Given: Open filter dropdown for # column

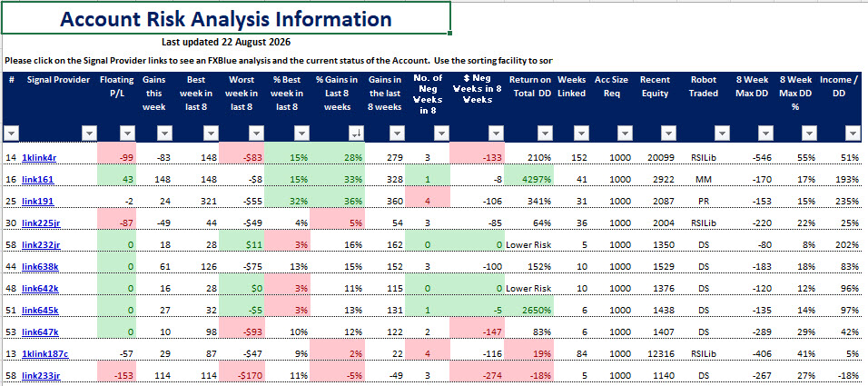Looking at the screenshot, I should click(x=12, y=133).
